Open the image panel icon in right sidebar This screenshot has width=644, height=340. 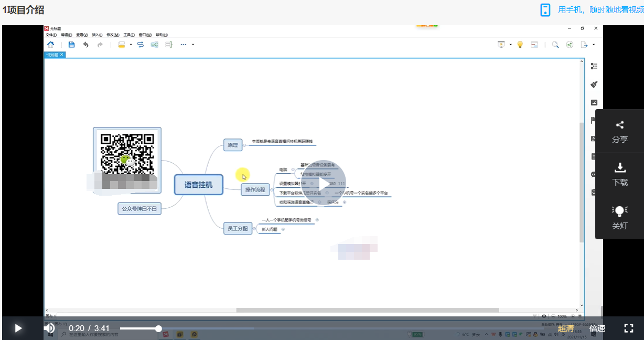594,103
